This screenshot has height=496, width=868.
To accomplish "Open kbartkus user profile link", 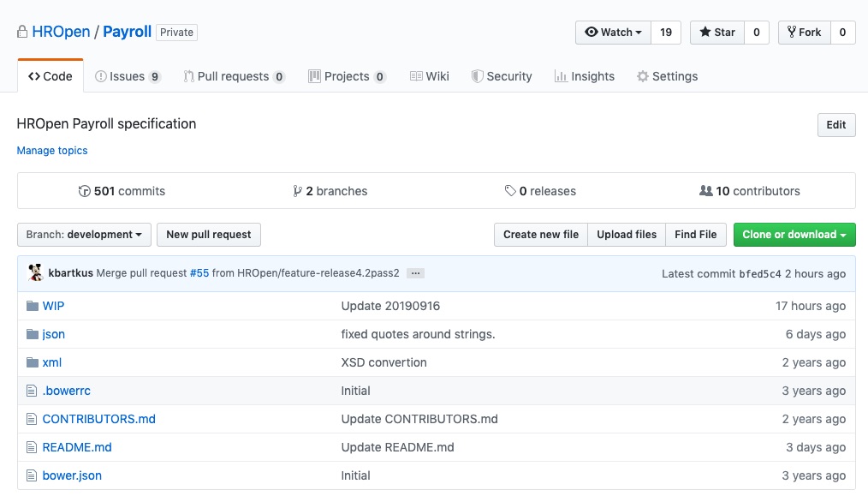I will coord(71,273).
